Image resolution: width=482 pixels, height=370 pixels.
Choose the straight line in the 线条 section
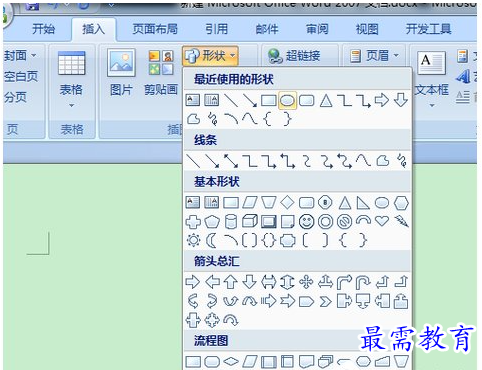(x=193, y=161)
